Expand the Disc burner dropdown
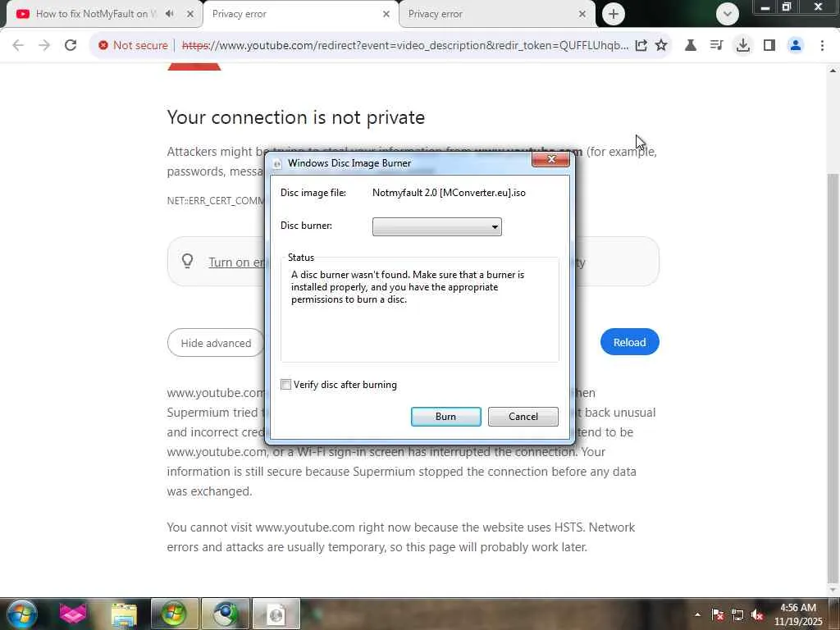 coord(436,226)
